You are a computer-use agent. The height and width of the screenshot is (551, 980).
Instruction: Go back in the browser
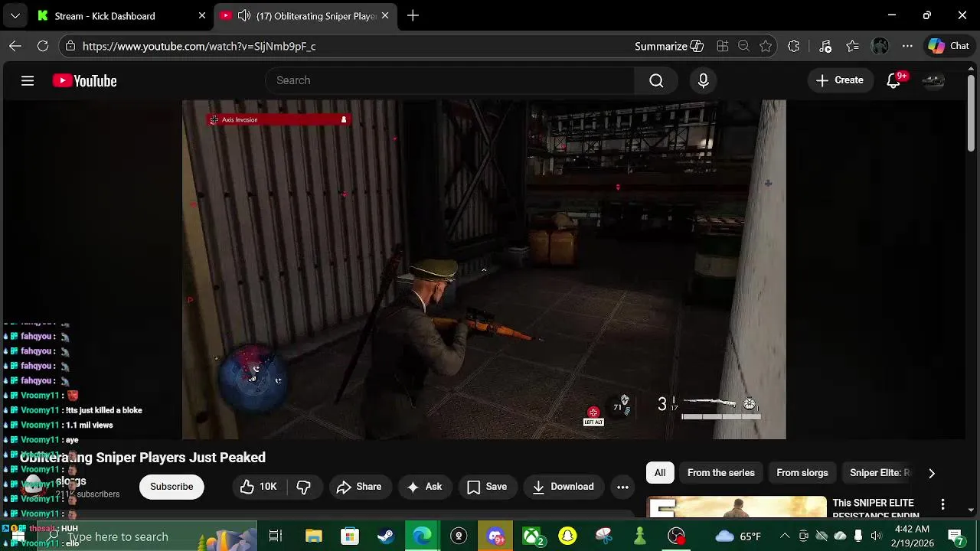coord(15,46)
